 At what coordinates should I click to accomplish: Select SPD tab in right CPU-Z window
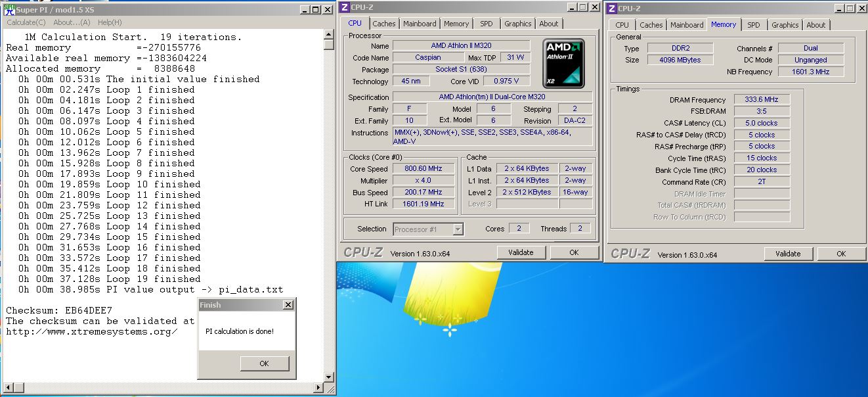pyautogui.click(x=754, y=25)
